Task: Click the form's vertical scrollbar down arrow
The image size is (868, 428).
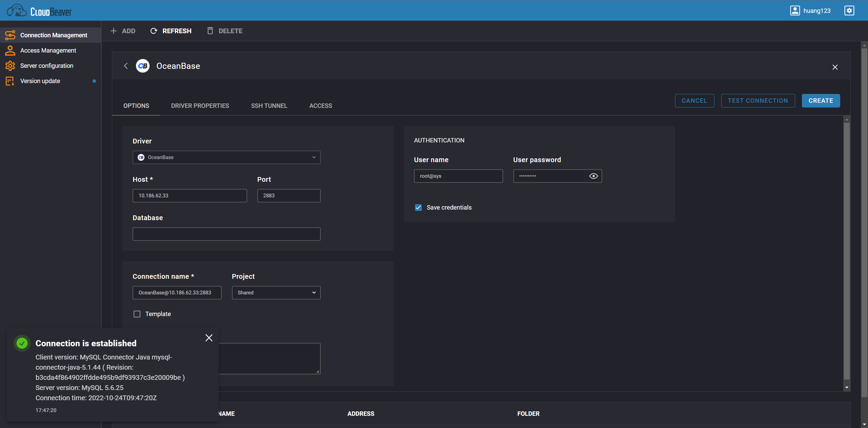Action: pyautogui.click(x=847, y=388)
